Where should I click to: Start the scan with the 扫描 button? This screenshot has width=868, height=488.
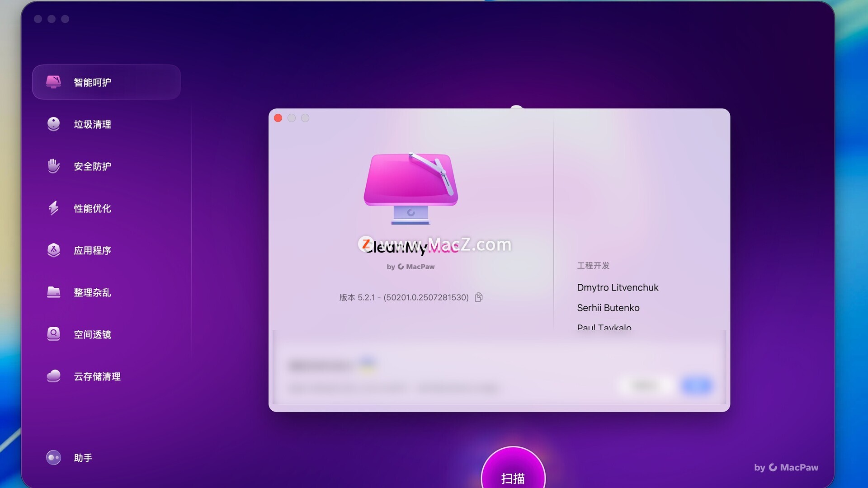point(513,468)
